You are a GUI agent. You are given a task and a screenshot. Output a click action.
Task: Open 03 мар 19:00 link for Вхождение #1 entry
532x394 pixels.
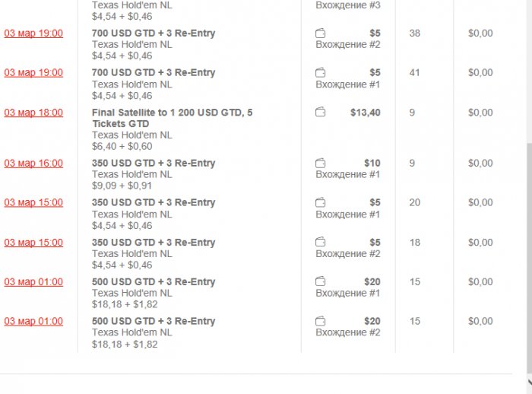click(x=33, y=73)
